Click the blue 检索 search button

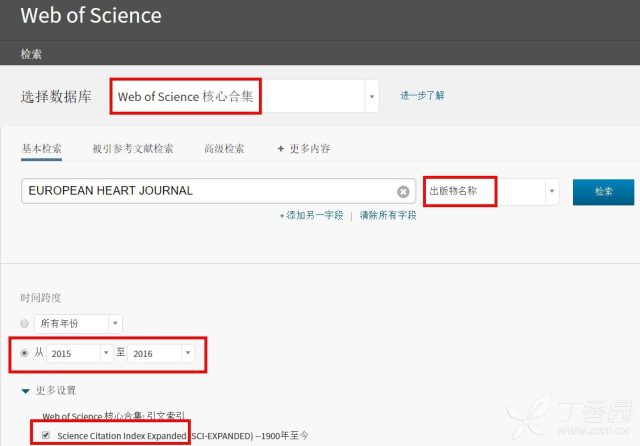[603, 192]
